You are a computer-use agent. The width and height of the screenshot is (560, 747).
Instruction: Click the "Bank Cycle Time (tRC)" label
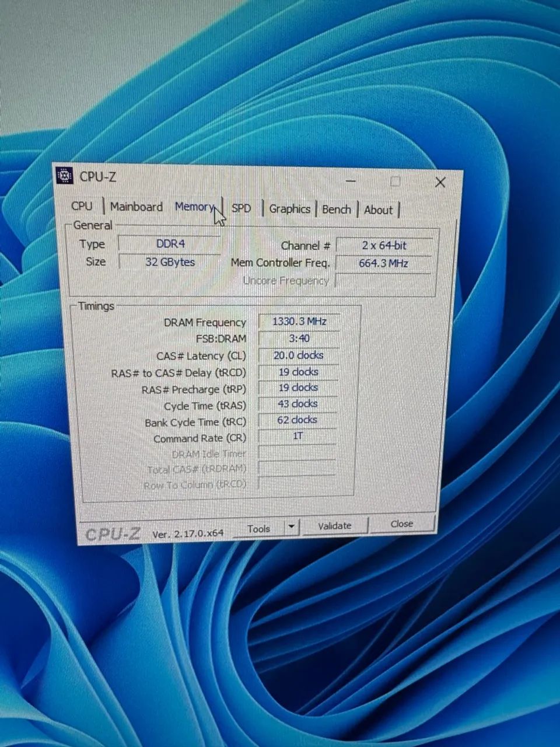click(195, 422)
